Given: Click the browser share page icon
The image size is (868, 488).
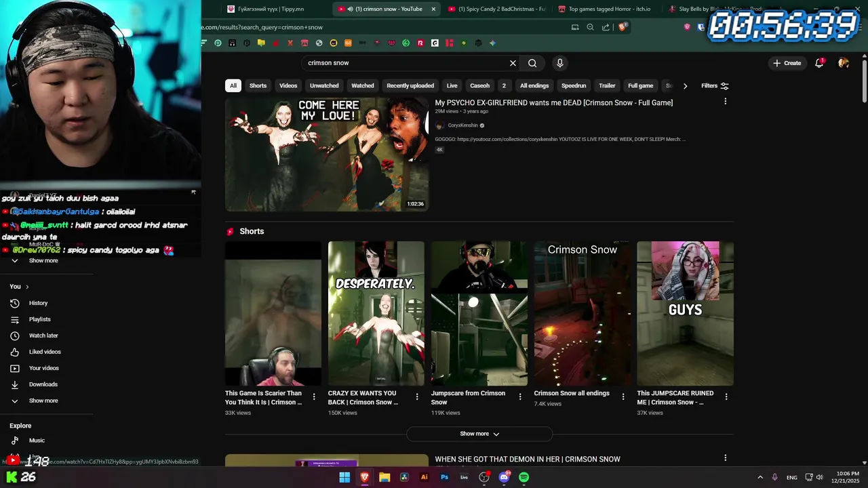Looking at the screenshot, I should (606, 27).
